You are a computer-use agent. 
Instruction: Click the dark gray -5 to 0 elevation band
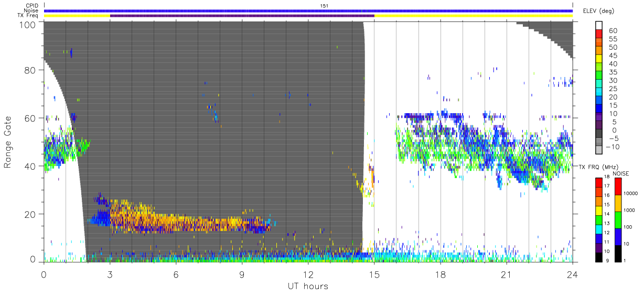pyautogui.click(x=599, y=135)
